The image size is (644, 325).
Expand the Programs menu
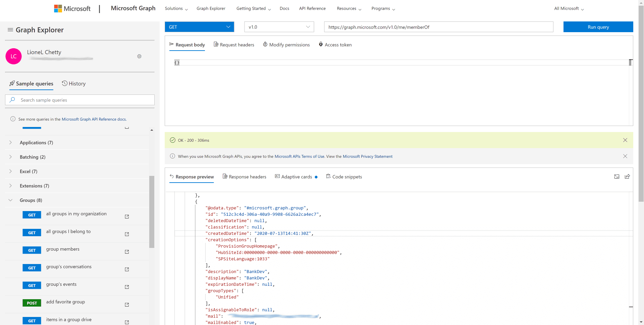point(383,8)
